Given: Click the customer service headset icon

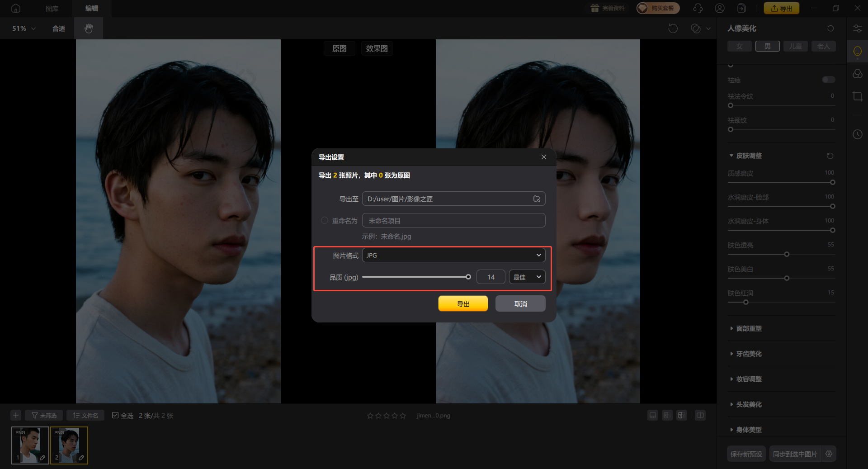Looking at the screenshot, I should [698, 8].
